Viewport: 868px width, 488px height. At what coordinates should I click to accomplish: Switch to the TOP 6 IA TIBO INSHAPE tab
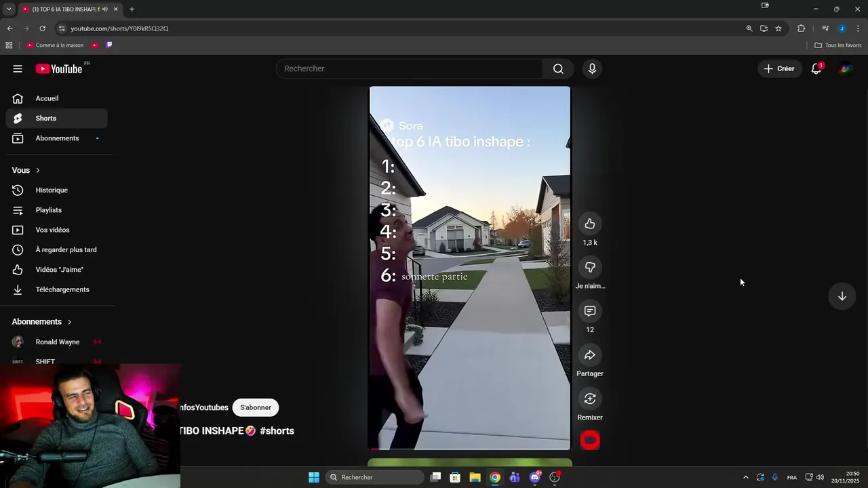point(65,9)
